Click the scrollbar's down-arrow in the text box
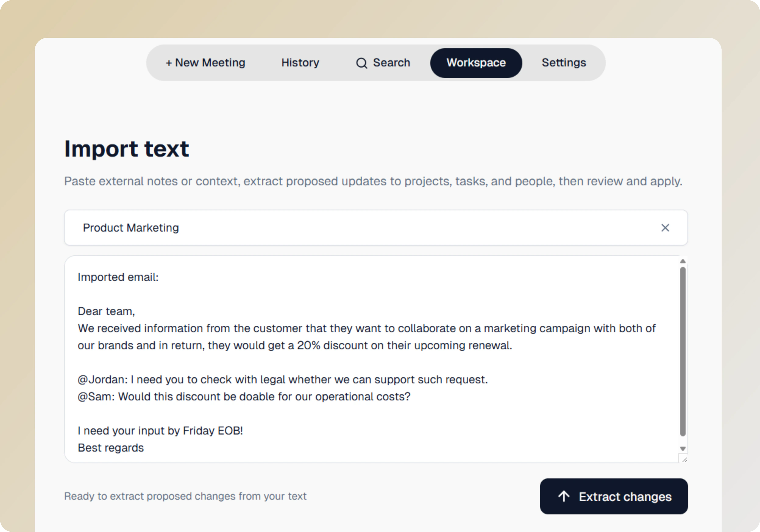Viewport: 760px width, 532px height. click(x=683, y=449)
